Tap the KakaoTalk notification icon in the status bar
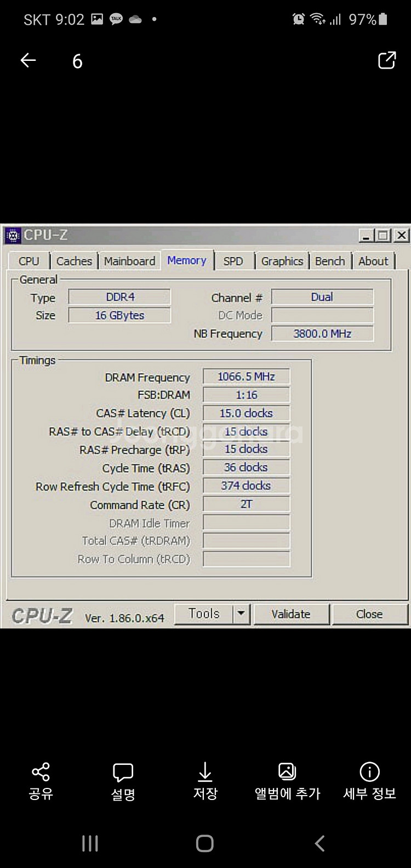This screenshot has width=411, height=868. coord(116,19)
